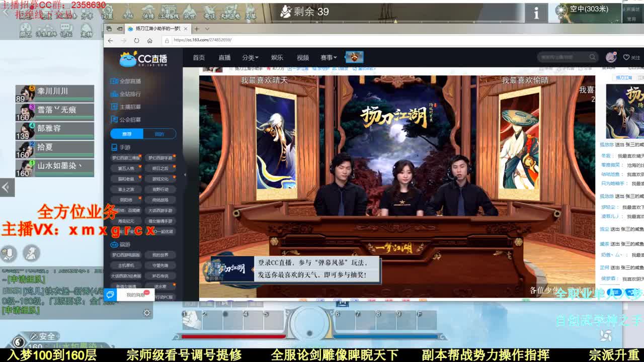Click the search magnifier icon
This screenshot has width=644, height=362.
(593, 57)
